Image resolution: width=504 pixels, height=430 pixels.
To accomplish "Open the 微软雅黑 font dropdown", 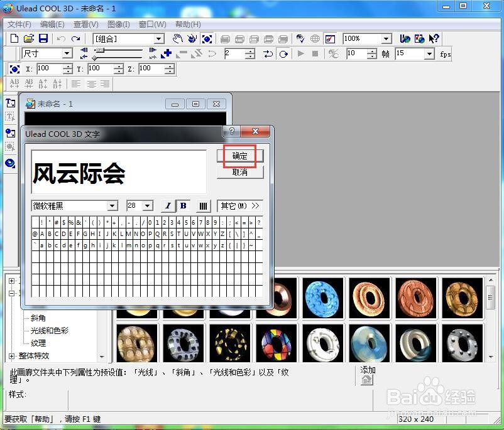I will (x=112, y=205).
